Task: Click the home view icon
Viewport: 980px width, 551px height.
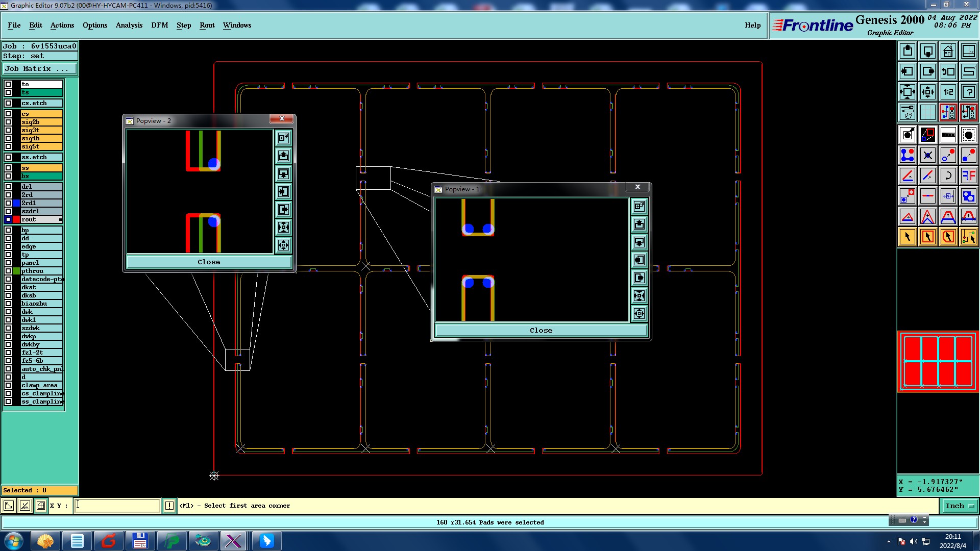Action: tap(948, 51)
